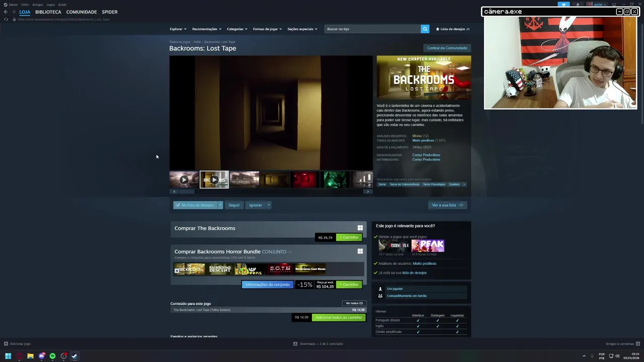Click the Terror tag

tap(382, 185)
